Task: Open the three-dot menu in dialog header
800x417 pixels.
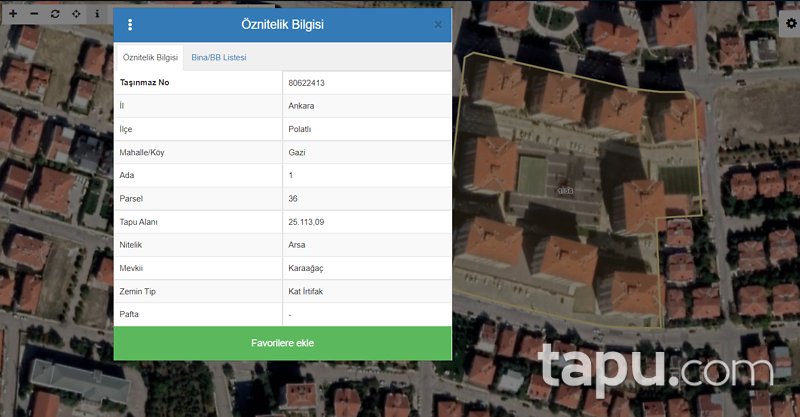Action: pyautogui.click(x=130, y=24)
